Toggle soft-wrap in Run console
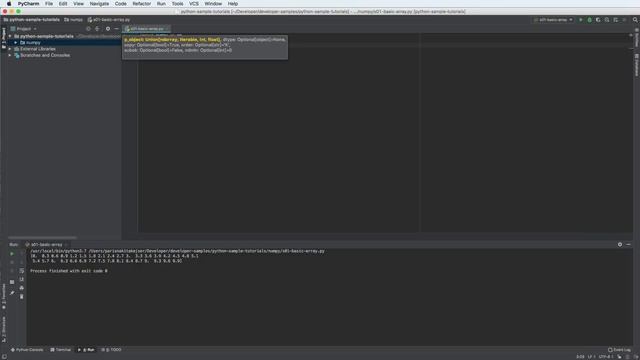640x360 pixels. coord(22,271)
